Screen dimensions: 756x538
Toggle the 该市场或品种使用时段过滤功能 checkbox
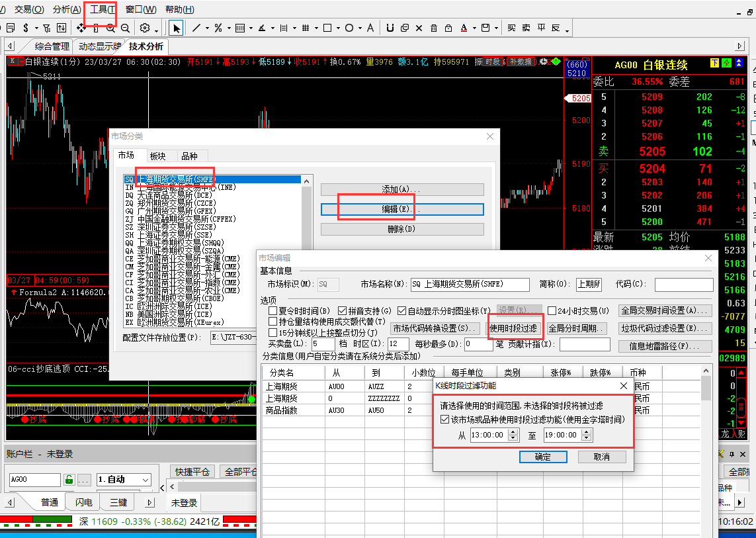click(x=445, y=420)
